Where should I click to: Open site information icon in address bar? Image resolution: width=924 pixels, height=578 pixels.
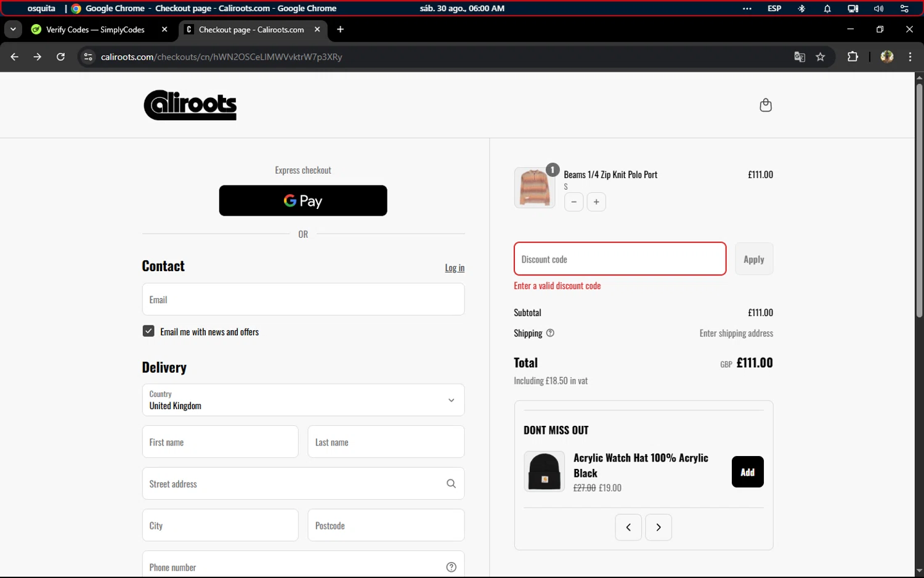pyautogui.click(x=88, y=57)
